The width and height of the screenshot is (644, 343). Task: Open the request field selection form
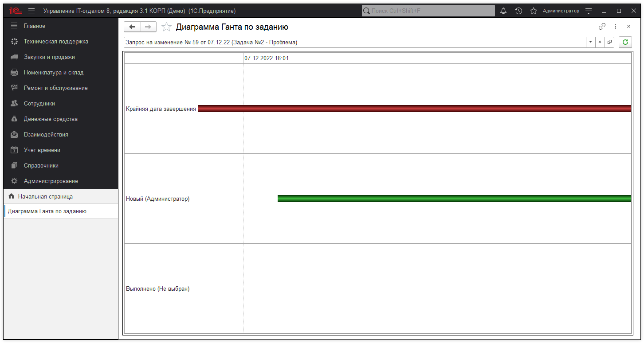609,42
